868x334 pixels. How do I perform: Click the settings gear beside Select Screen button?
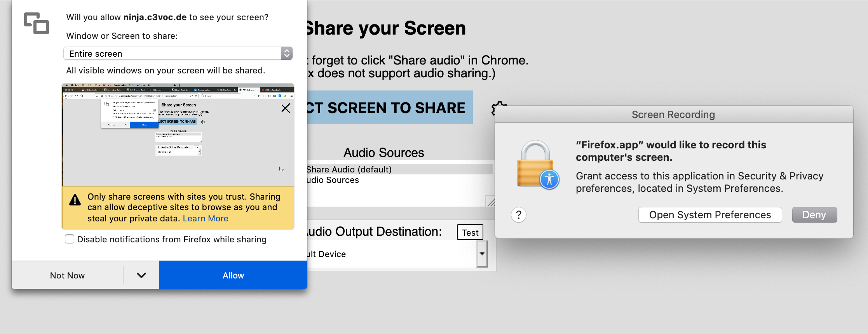pyautogui.click(x=498, y=108)
